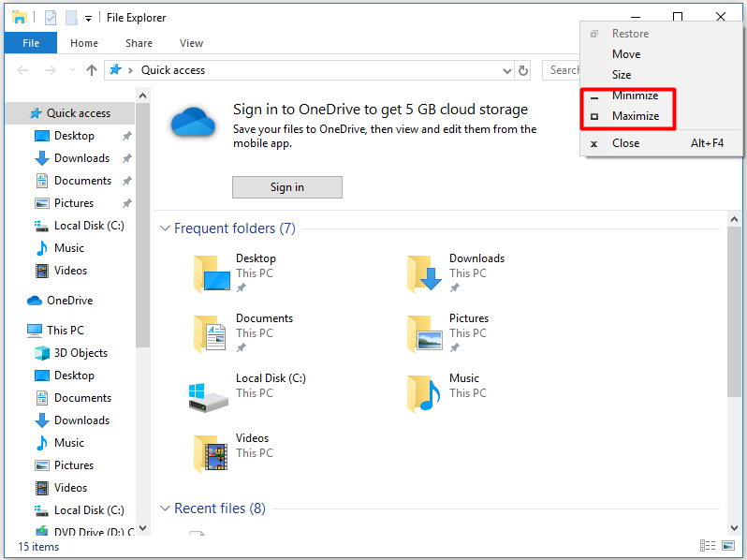Image resolution: width=747 pixels, height=560 pixels.
Task: Switch to Details view in status bar
Action: (708, 545)
